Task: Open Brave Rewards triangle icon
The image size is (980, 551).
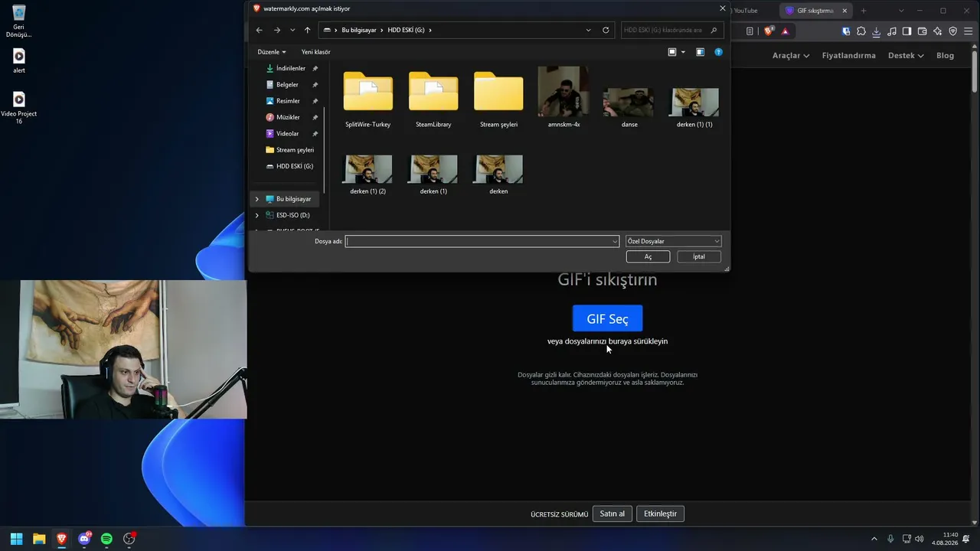Action: coord(785,31)
